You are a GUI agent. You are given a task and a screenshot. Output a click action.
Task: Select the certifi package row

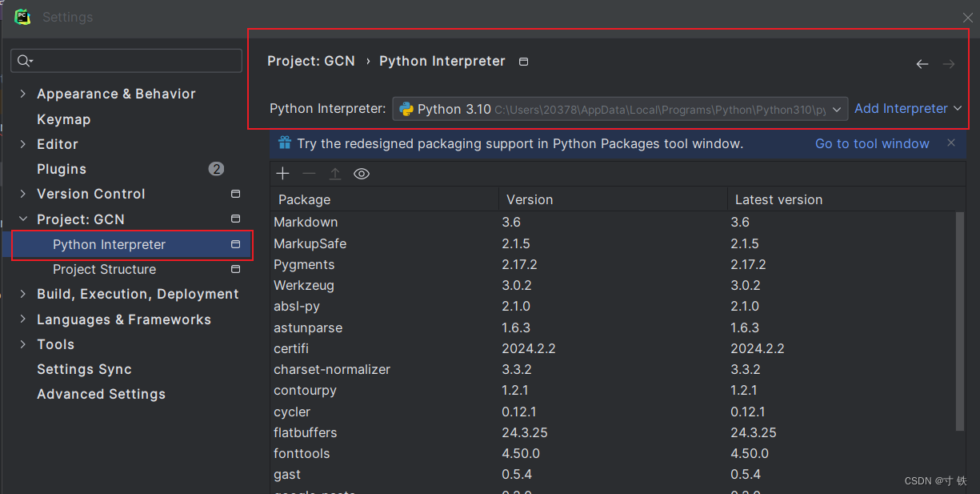613,348
